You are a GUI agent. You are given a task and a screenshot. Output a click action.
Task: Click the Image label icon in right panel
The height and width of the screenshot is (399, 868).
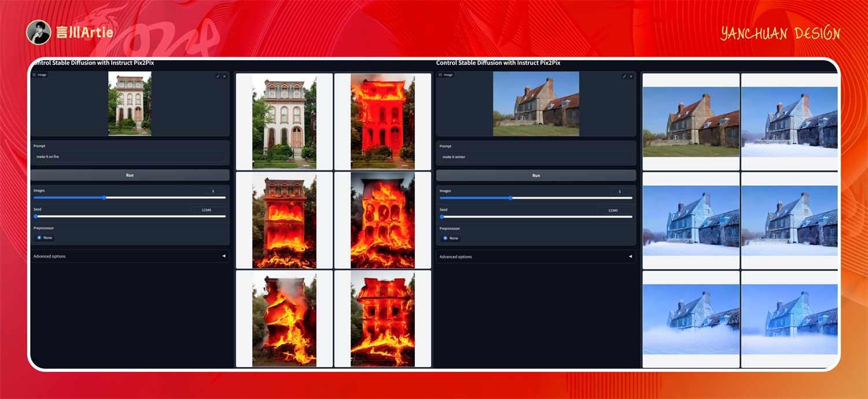[440, 75]
